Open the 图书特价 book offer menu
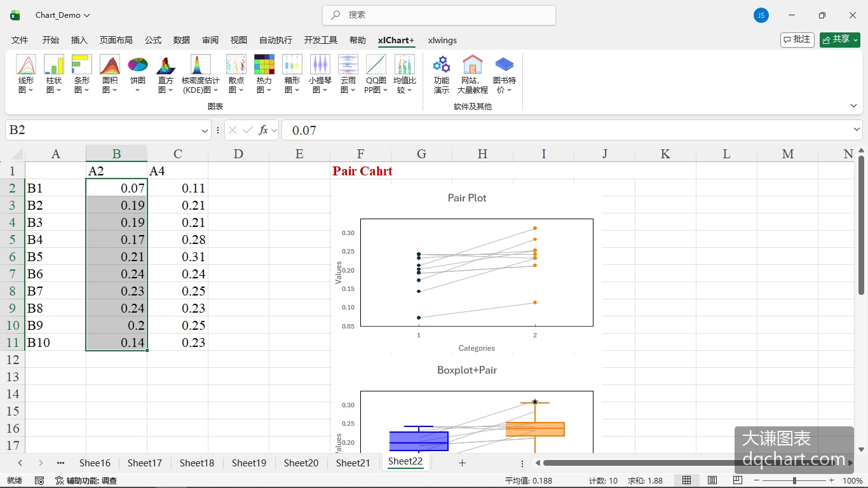The width and height of the screenshot is (868, 488). coord(505,74)
